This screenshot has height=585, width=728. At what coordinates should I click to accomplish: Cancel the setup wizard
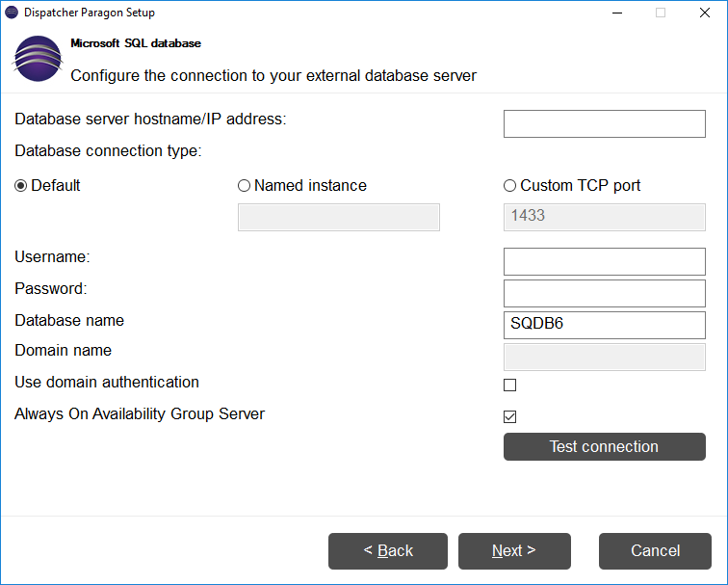(x=655, y=551)
